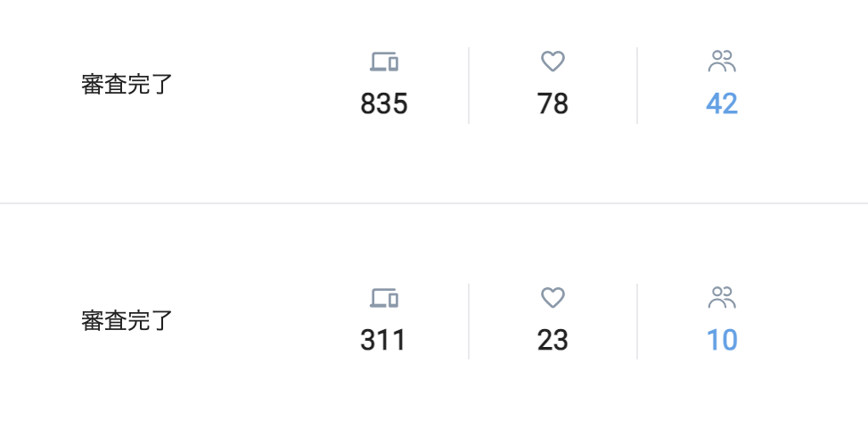Screen dimensions: 868x421
Task: Click the heart icon above 78
Action: click(x=553, y=62)
